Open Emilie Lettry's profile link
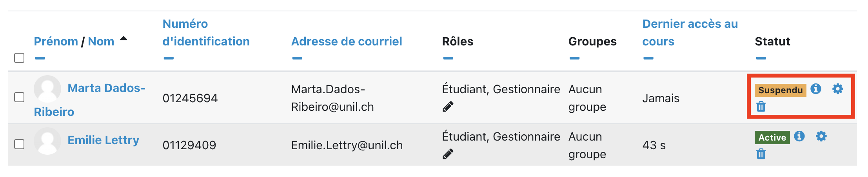Viewport: 868px width, 177px height. pos(103,140)
